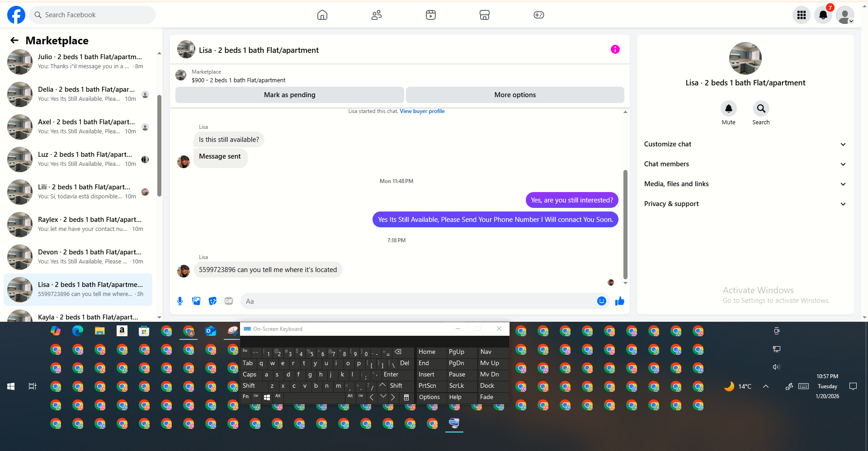Screen dimensions: 868x451
Task: Expand Media, files and links
Action: click(x=745, y=184)
